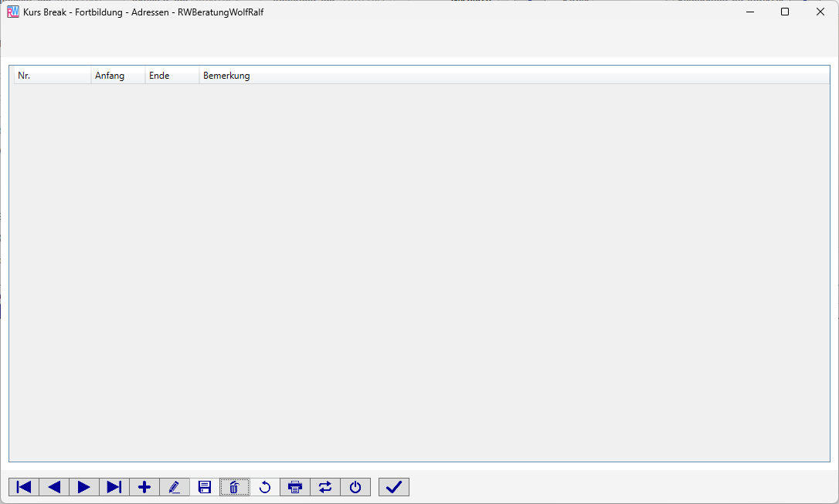Jump to the first record

[23, 487]
